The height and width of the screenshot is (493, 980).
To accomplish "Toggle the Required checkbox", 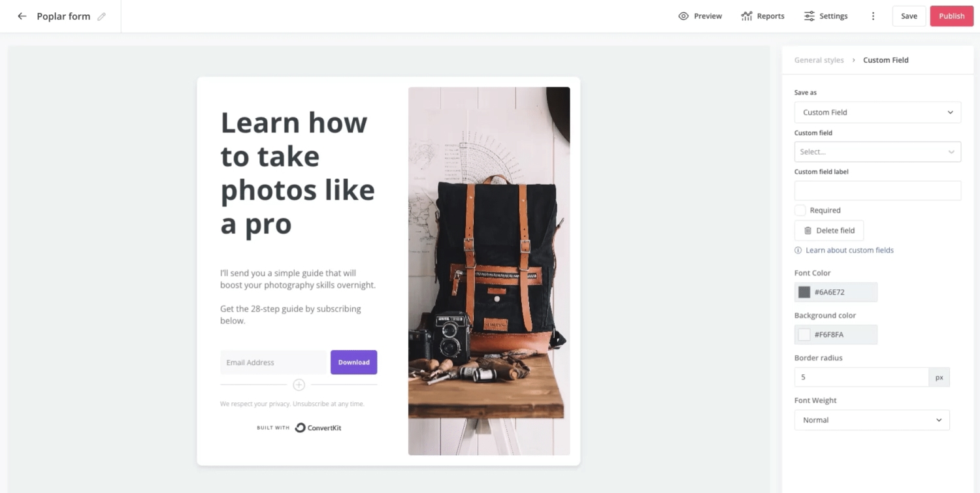I will [x=800, y=210].
